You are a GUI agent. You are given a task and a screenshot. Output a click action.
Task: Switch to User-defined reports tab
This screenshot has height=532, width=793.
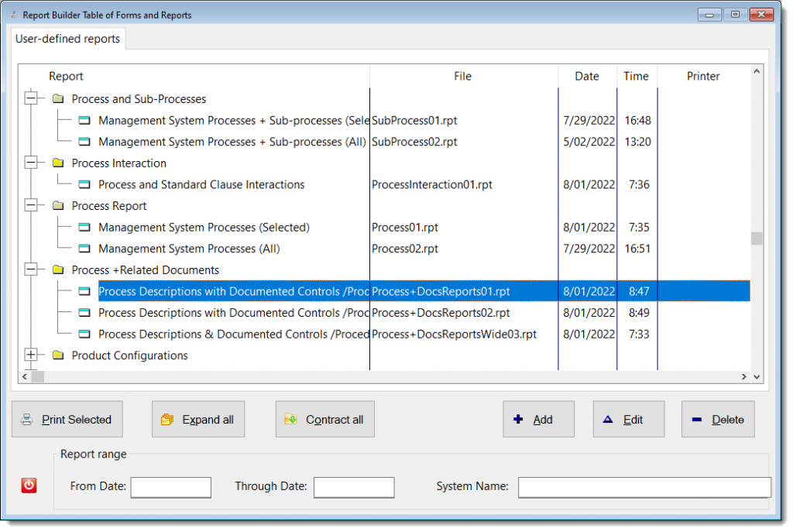(x=67, y=39)
